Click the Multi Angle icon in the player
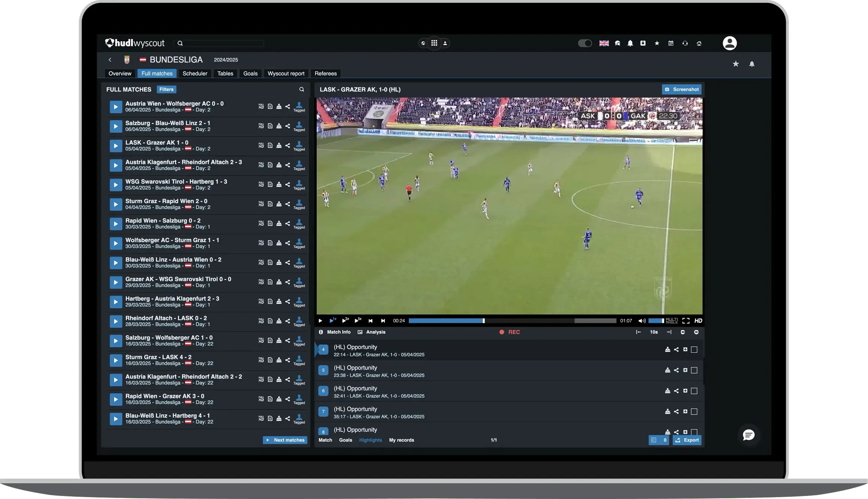Screen dimensions: 868x499 point(671,321)
